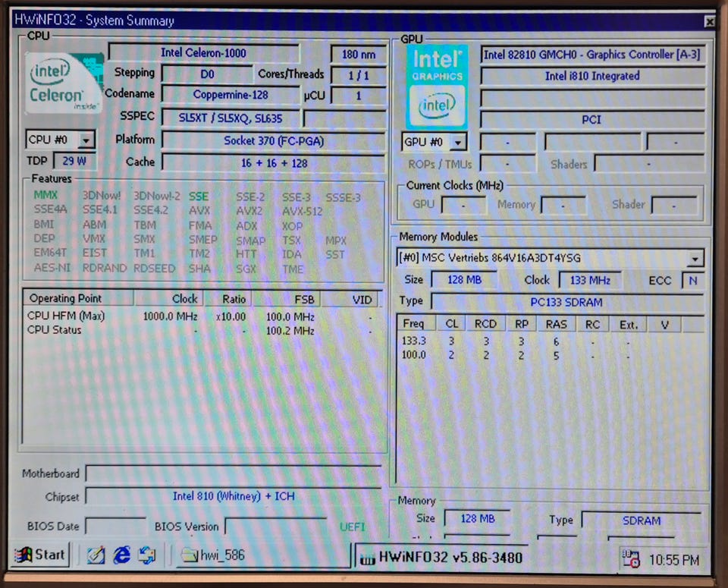
Task: Click the Operating Point column header
Action: click(x=78, y=298)
